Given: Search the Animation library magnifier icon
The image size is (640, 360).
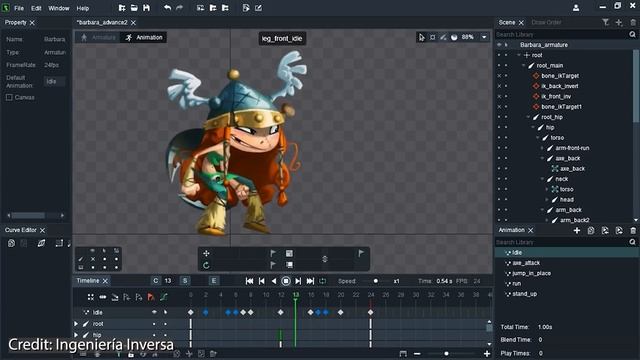Looking at the screenshot, I should pos(632,242).
